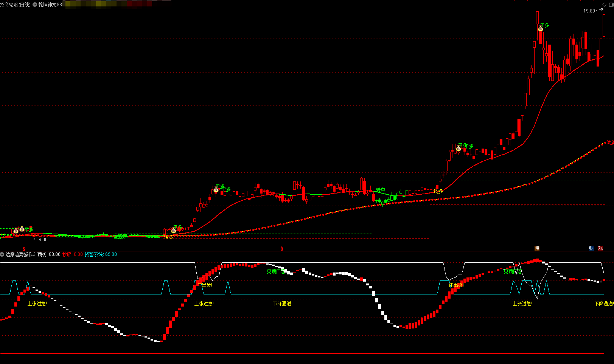Image resolution: width=614 pixels, height=364 pixels.
Task: Click the 6.00 low price label
Action: tap(43, 240)
